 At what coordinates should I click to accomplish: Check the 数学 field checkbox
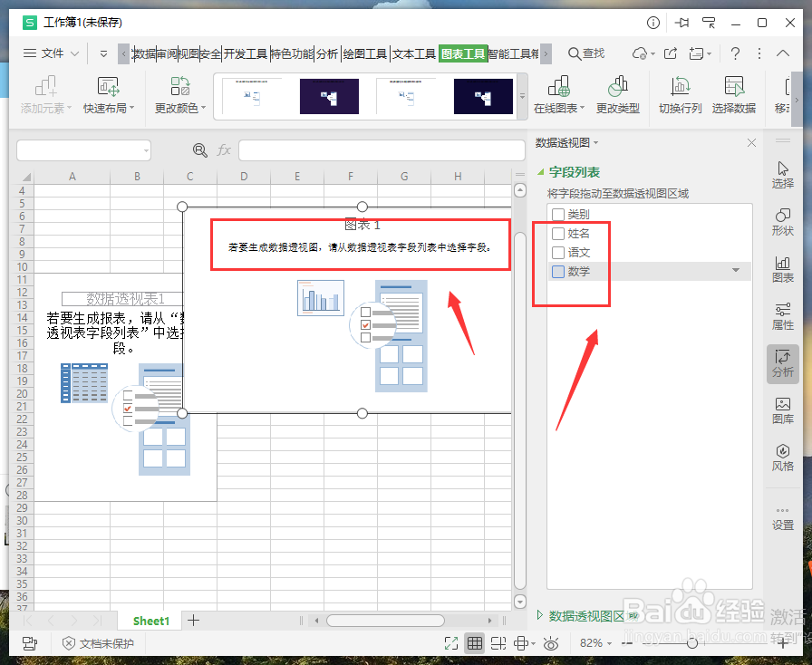coord(558,271)
